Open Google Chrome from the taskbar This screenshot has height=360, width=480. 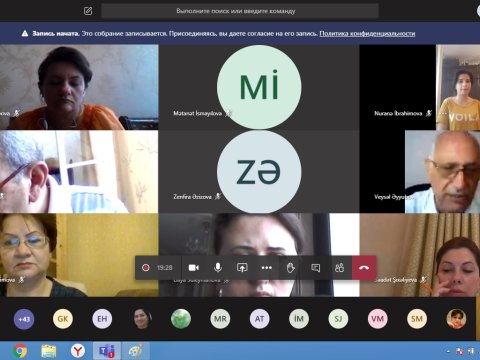tap(20, 351)
